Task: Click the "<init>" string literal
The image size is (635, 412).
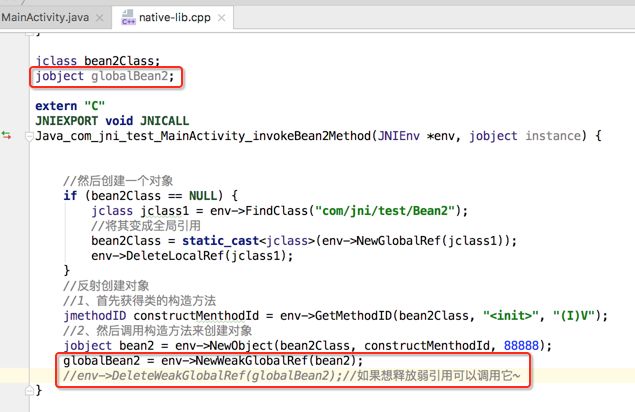Action: pos(511,316)
